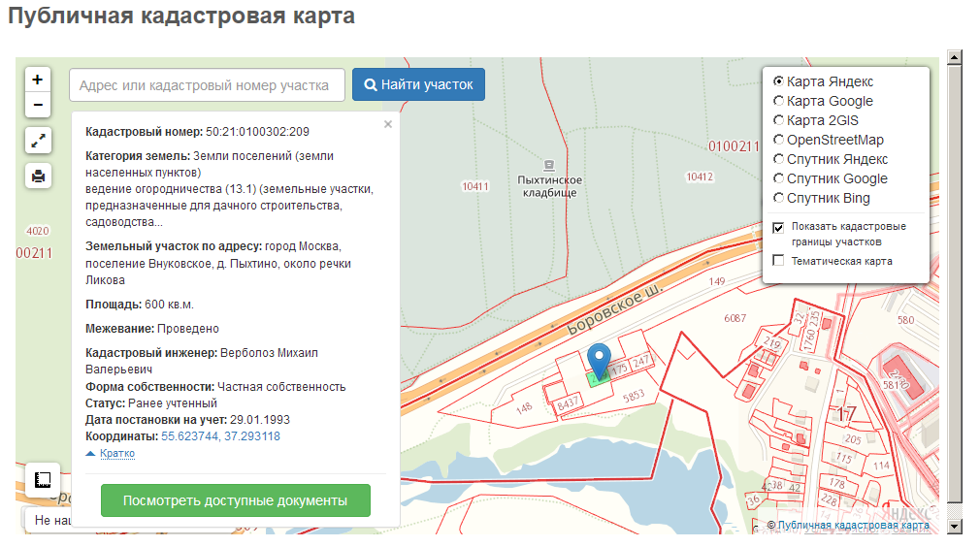The height and width of the screenshot is (547, 980).
Task: Zoom out the map with minus button
Action: pos(38,105)
